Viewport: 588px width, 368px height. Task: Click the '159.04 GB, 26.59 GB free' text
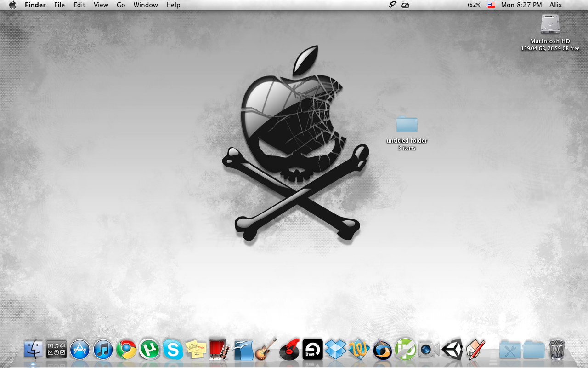[x=550, y=48]
